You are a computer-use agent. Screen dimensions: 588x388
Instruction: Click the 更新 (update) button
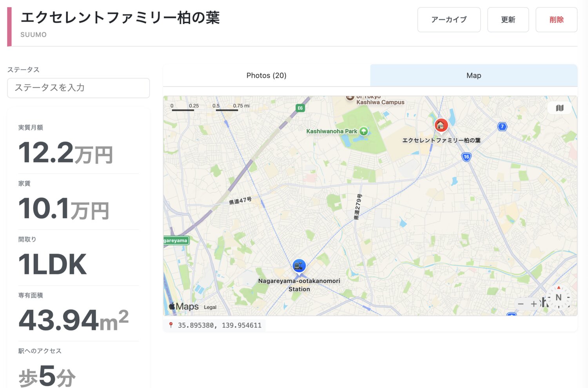(508, 20)
